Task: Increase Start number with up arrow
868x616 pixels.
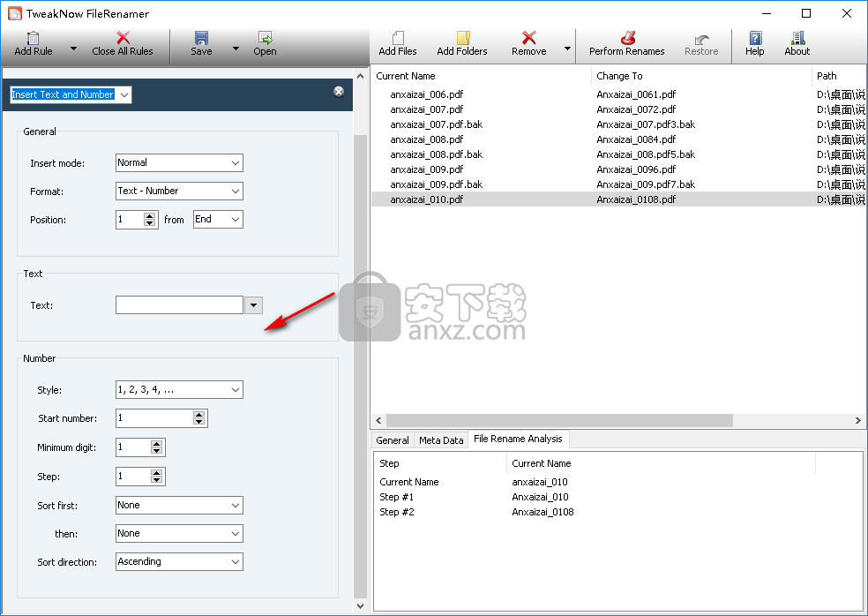Action: tap(199, 415)
